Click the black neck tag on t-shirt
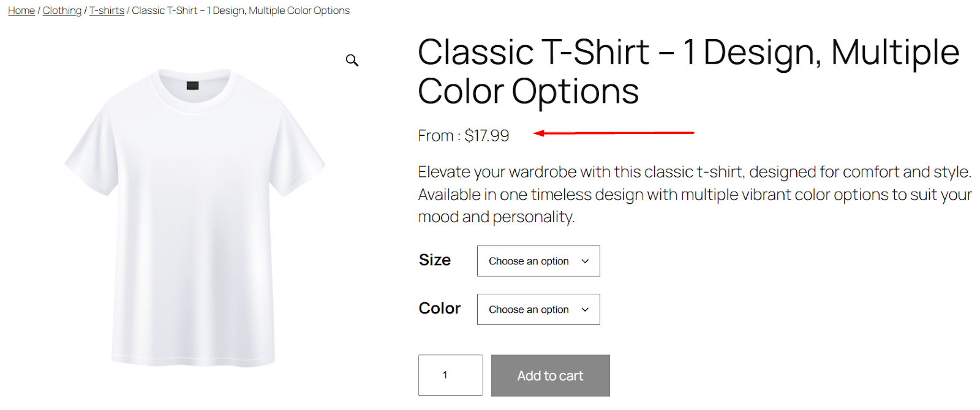 click(192, 85)
